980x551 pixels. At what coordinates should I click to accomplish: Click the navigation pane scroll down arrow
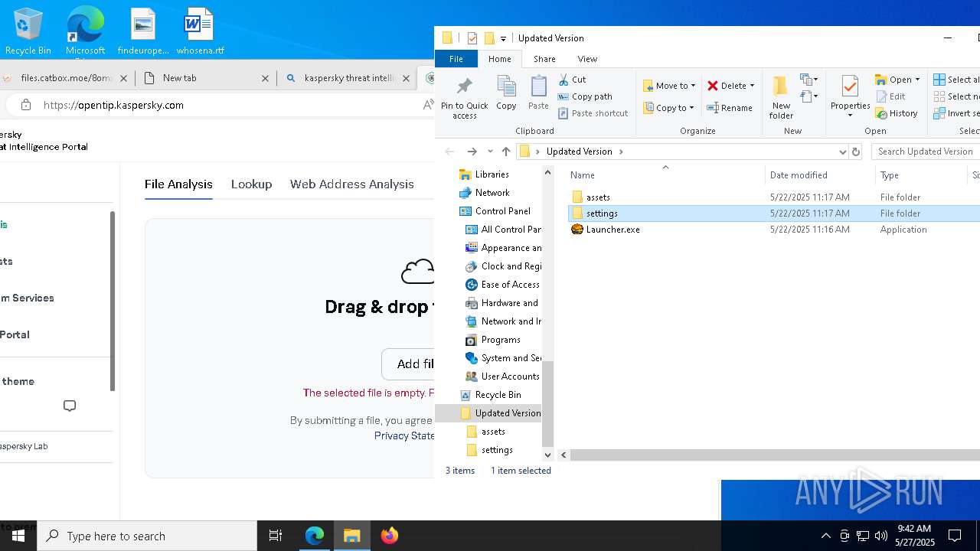[547, 455]
